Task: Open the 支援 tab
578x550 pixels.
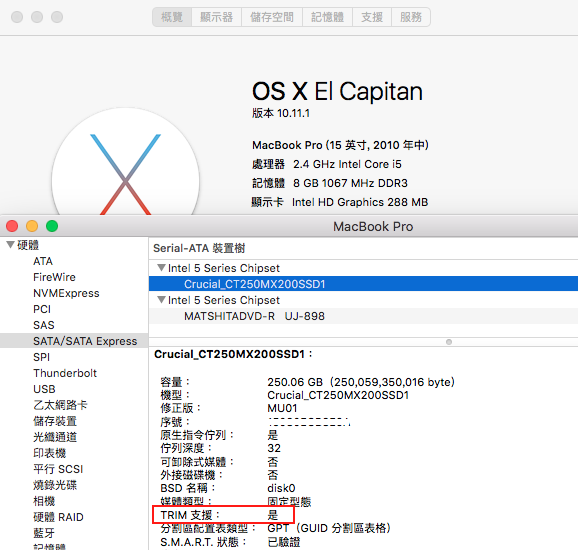Action: point(372,17)
